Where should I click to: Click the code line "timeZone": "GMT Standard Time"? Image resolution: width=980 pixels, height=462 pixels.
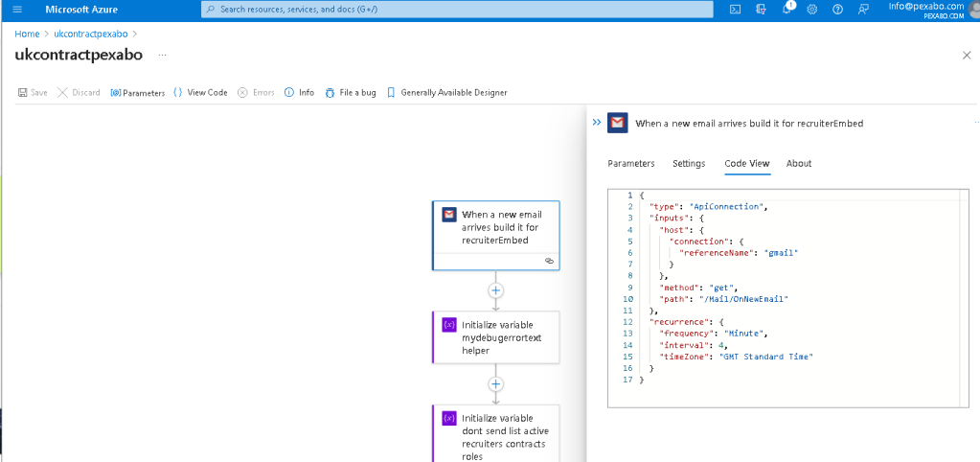pos(736,357)
